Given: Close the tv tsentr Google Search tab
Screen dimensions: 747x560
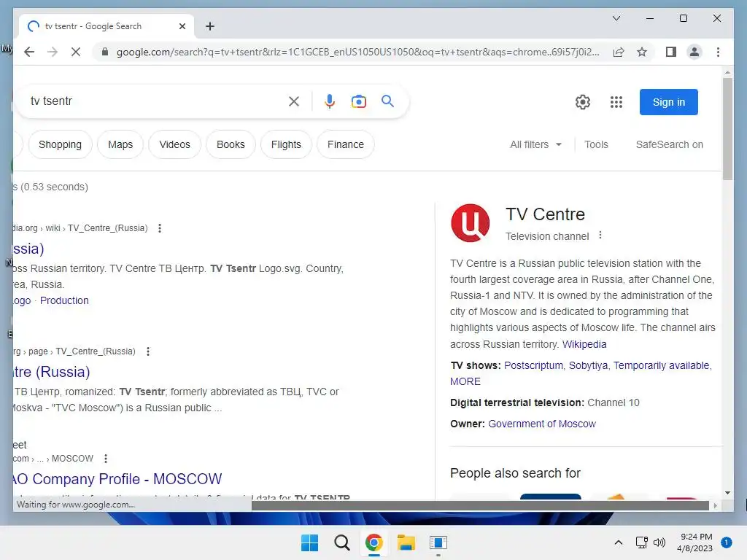Looking at the screenshot, I should click(x=182, y=26).
